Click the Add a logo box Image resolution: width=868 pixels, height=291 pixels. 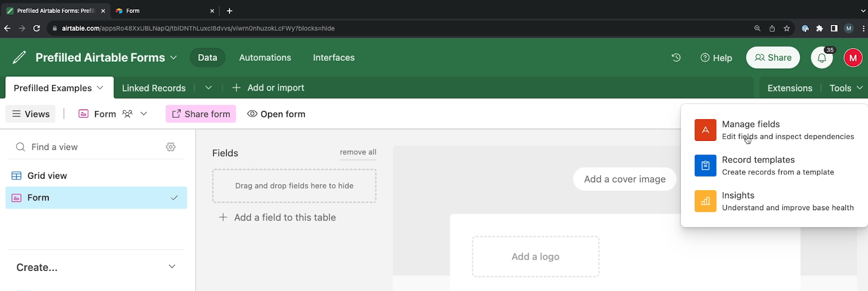(x=535, y=256)
